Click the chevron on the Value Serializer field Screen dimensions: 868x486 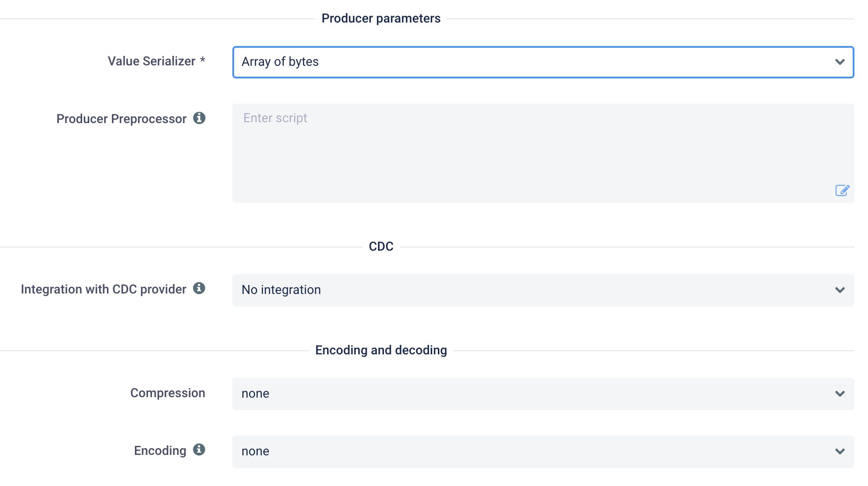[x=840, y=62]
